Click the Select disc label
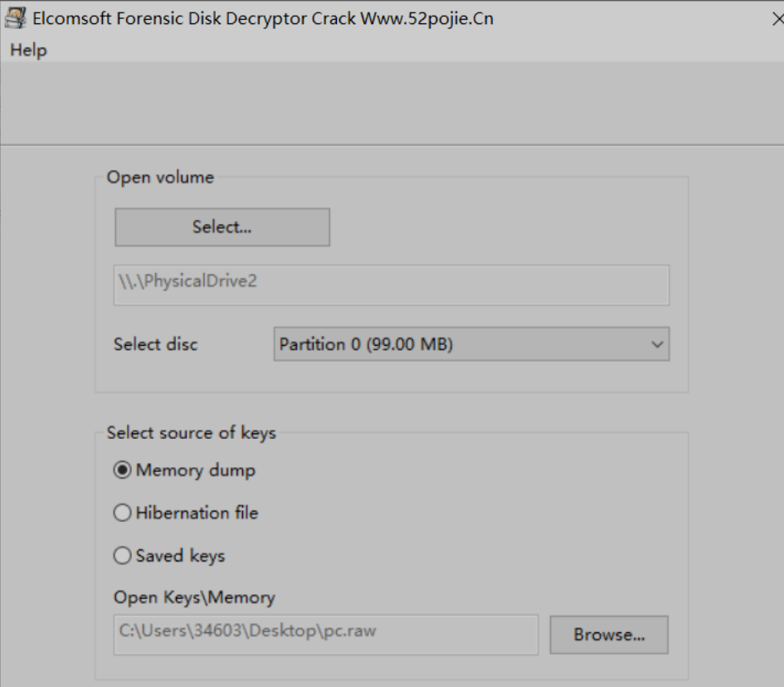This screenshot has height=687, width=784. coord(155,344)
